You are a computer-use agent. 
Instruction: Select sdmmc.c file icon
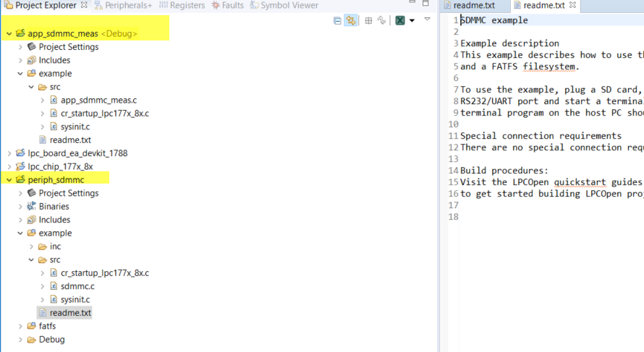[54, 286]
